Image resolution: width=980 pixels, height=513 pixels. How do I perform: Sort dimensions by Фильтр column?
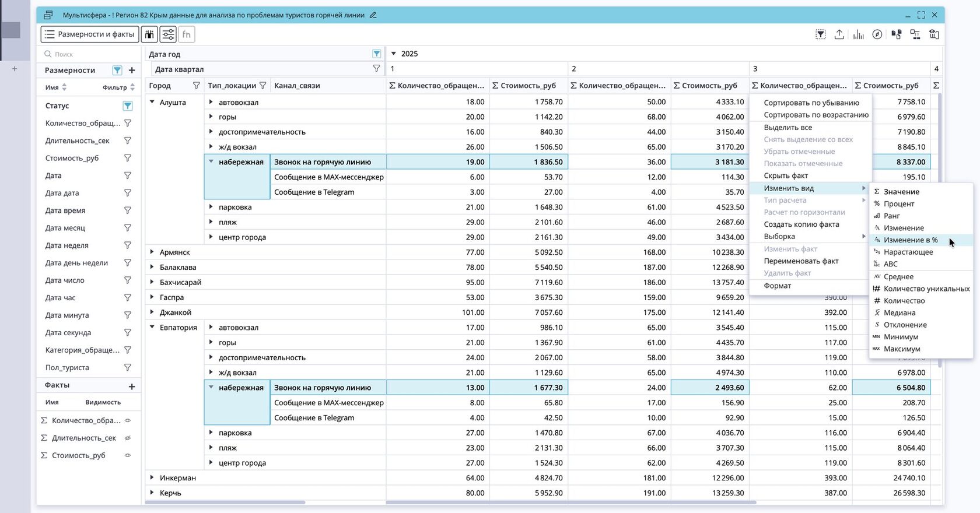click(x=118, y=87)
